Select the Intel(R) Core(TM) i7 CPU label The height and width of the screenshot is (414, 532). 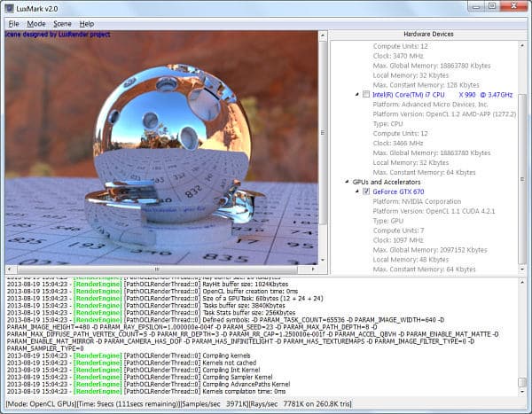coord(442,95)
